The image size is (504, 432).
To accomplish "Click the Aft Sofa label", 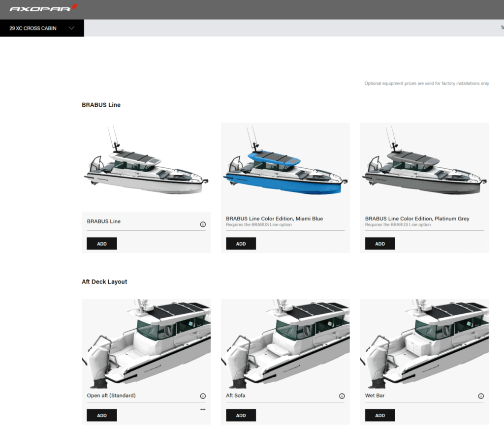I will pos(235,396).
